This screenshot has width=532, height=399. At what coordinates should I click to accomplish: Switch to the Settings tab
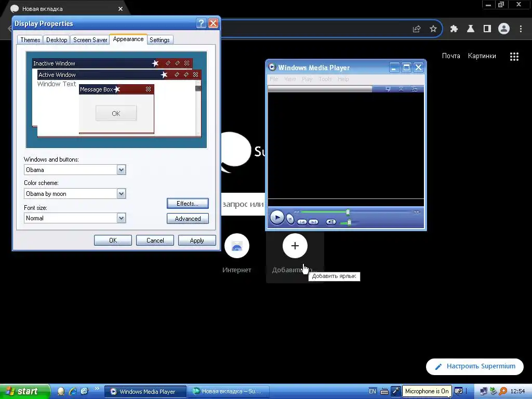pos(159,40)
